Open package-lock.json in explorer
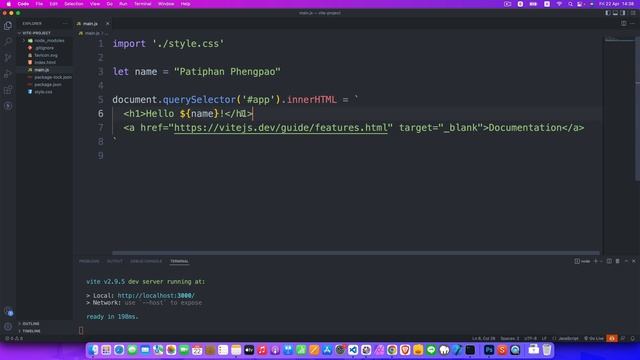This screenshot has width=640, height=360. tap(53, 78)
